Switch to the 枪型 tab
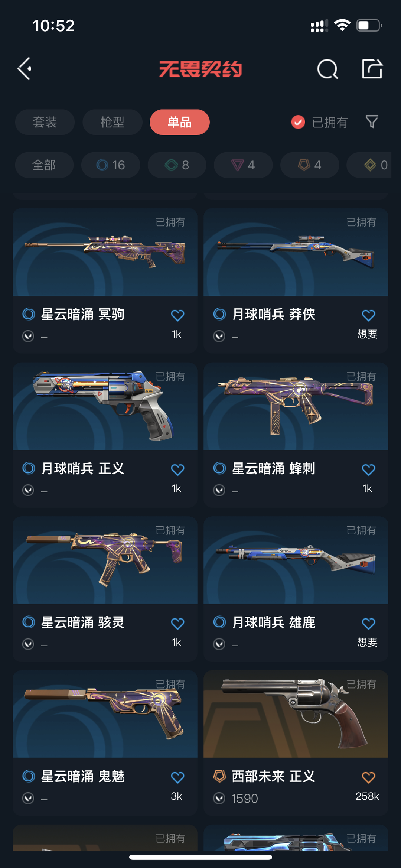Screen dimensions: 401x868 click(x=113, y=122)
